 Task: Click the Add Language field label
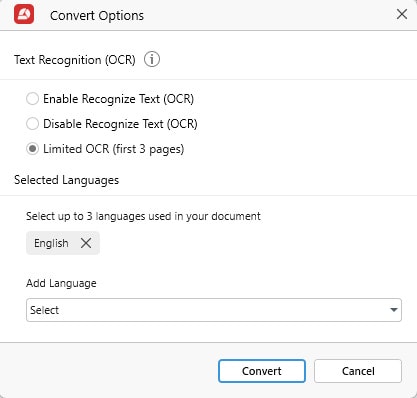[x=61, y=283]
